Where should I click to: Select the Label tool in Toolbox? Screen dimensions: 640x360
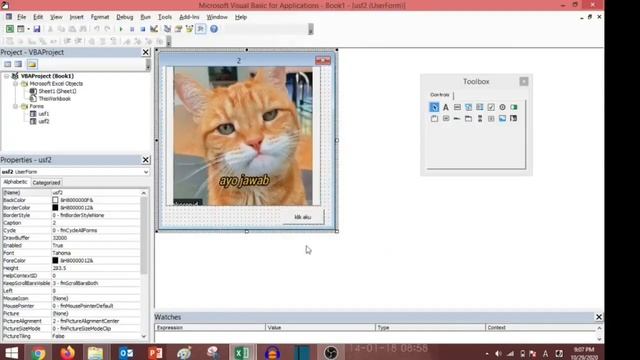pyautogui.click(x=446, y=107)
